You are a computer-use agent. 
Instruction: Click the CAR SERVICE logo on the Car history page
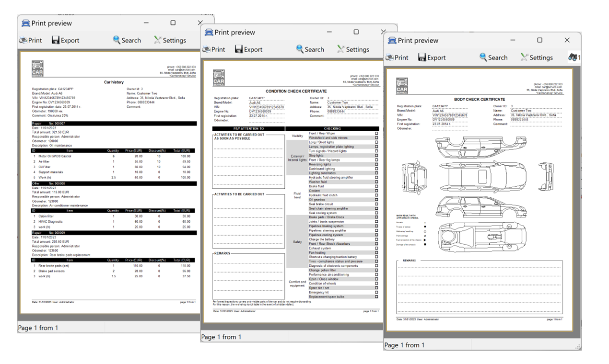pyautogui.click(x=37, y=68)
